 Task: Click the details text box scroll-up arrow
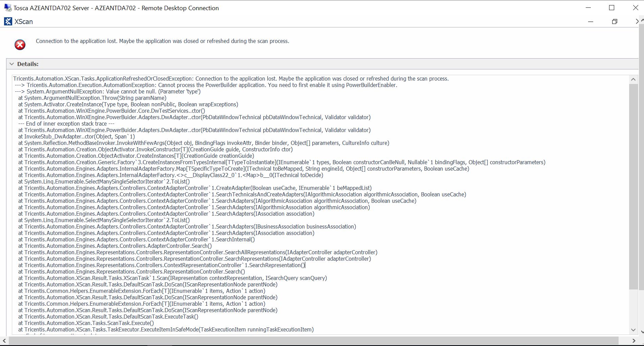[633, 80]
